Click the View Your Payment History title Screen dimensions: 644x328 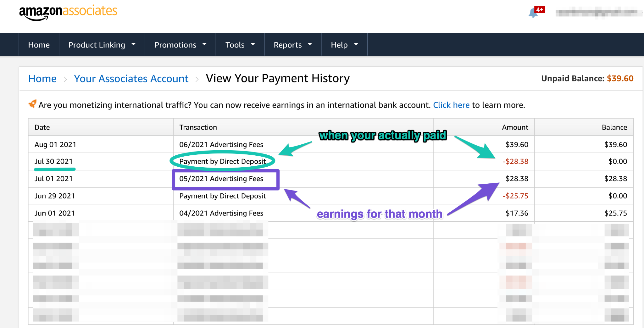click(x=278, y=78)
